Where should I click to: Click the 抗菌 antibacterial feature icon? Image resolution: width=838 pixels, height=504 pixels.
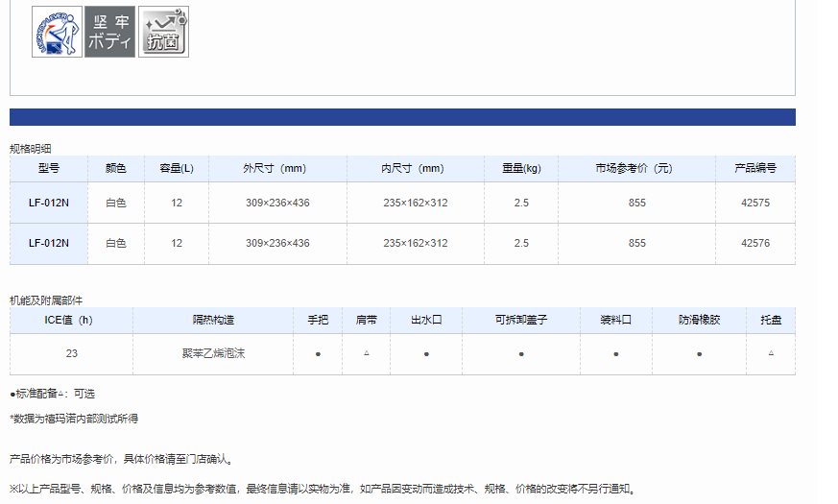[x=163, y=32]
